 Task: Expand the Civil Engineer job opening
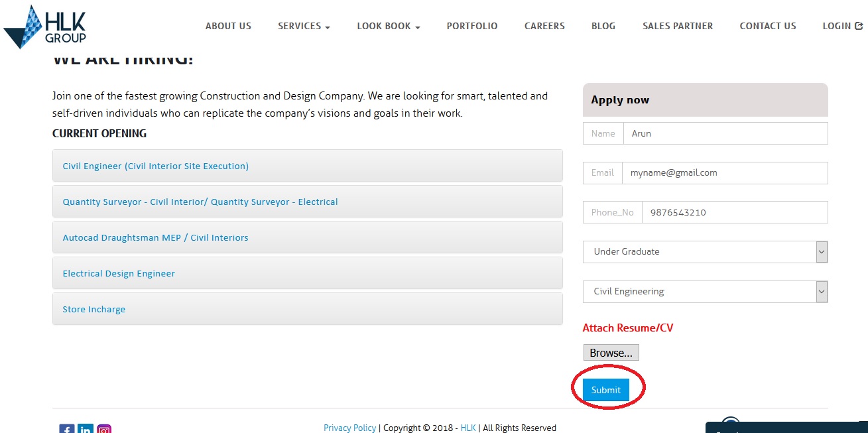point(156,166)
